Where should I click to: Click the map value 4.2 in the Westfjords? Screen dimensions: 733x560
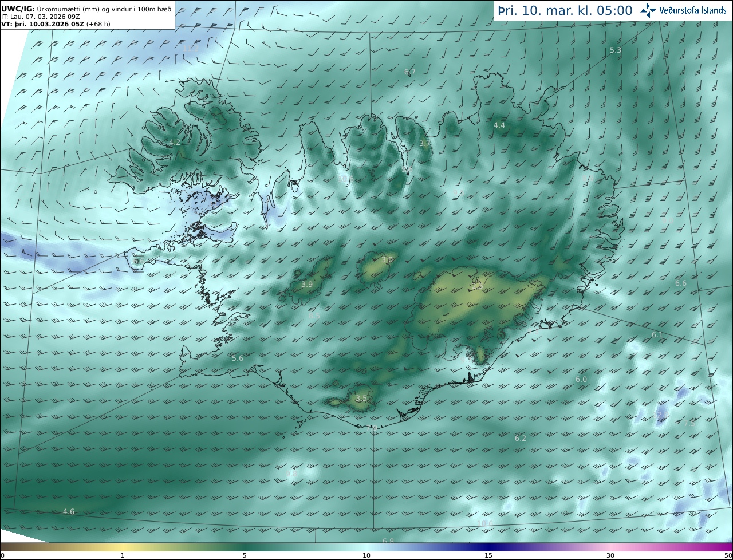tap(174, 143)
